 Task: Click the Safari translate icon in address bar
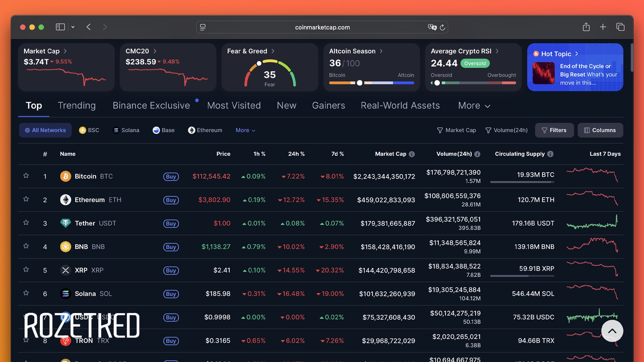(x=432, y=27)
